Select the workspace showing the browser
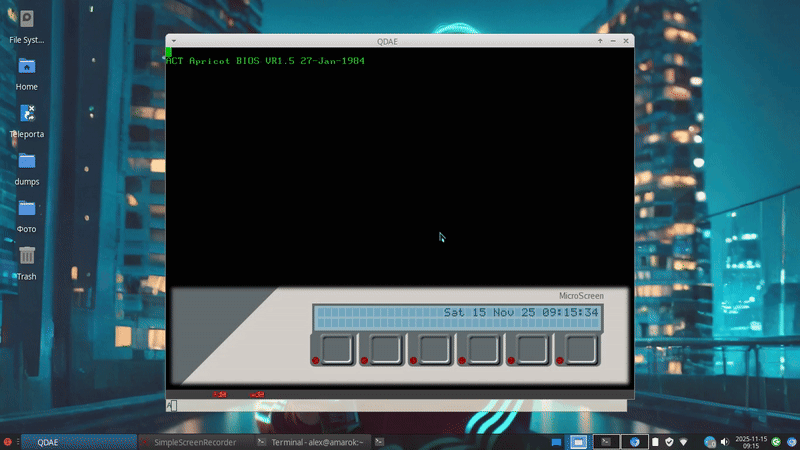 click(x=635, y=442)
